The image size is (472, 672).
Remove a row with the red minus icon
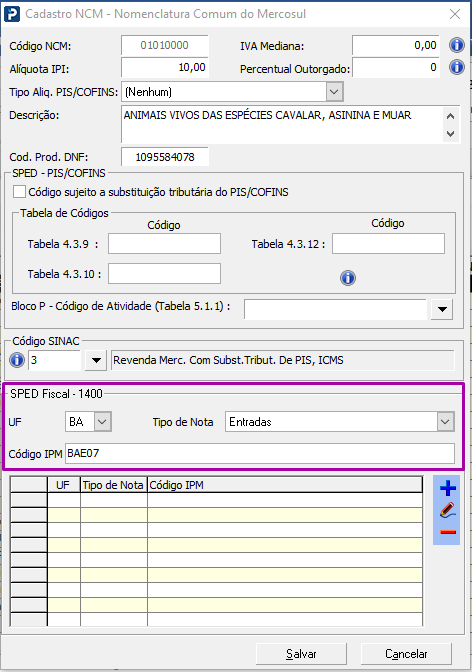pos(448,532)
